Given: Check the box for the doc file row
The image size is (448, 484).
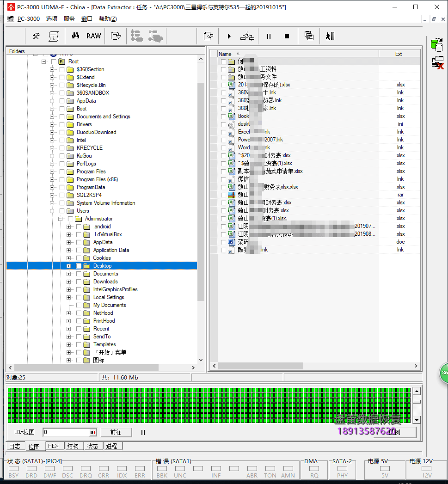Looking at the screenshot, I should [x=223, y=242].
